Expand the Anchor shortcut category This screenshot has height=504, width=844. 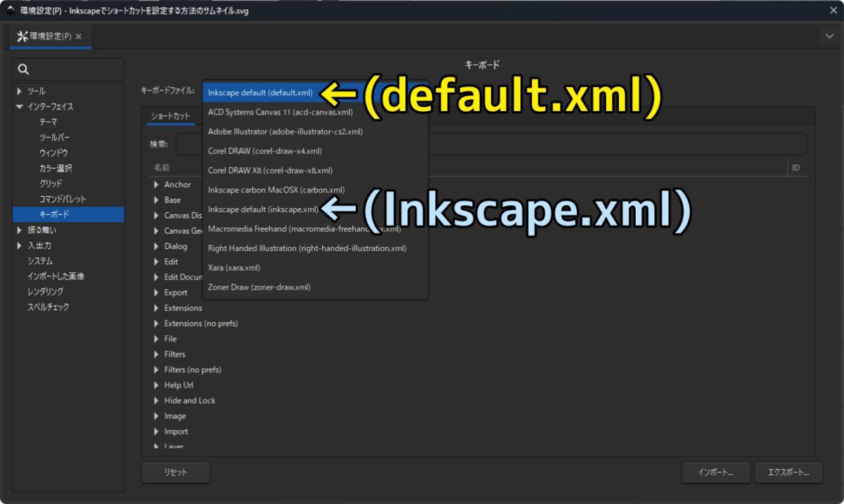(156, 184)
